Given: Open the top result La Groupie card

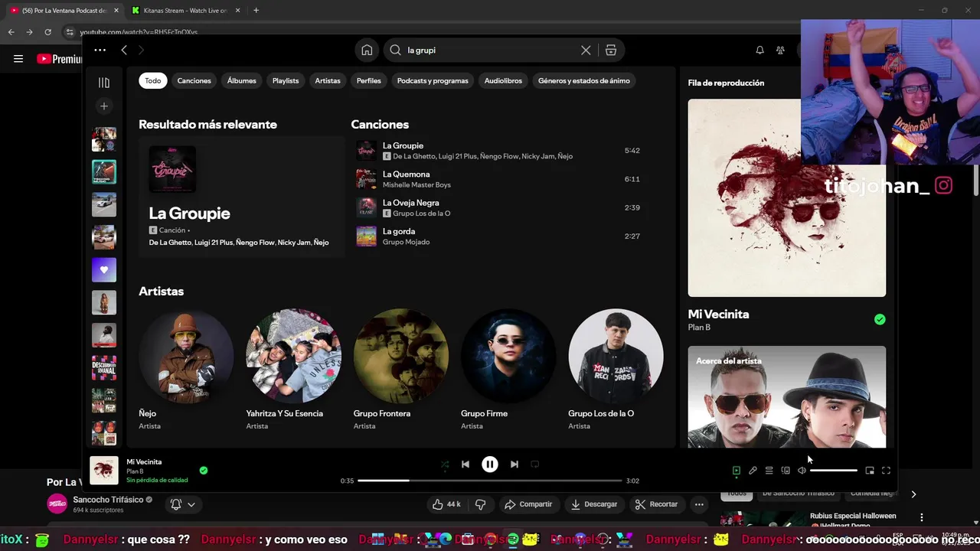Looking at the screenshot, I should (x=241, y=197).
